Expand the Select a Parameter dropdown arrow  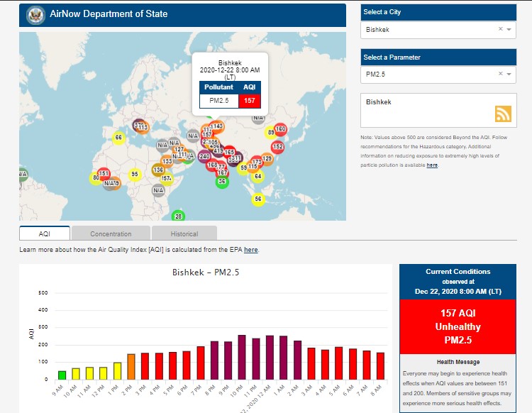(x=509, y=74)
